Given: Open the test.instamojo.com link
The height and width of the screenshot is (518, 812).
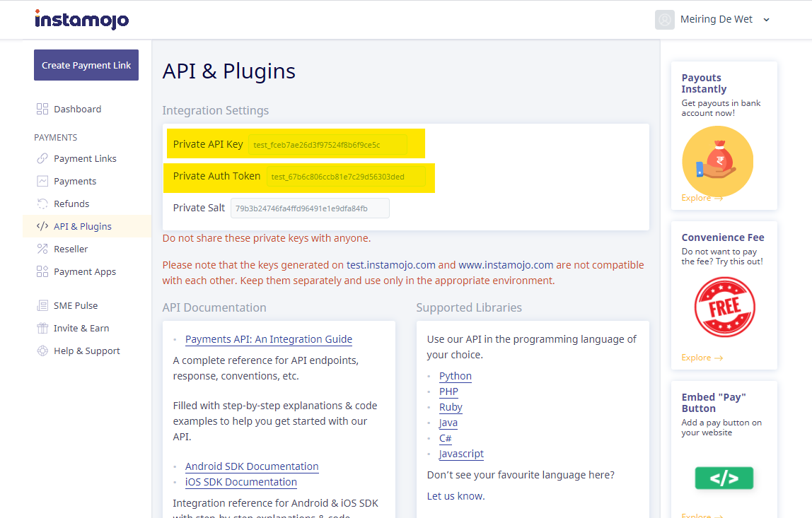Looking at the screenshot, I should click(391, 265).
